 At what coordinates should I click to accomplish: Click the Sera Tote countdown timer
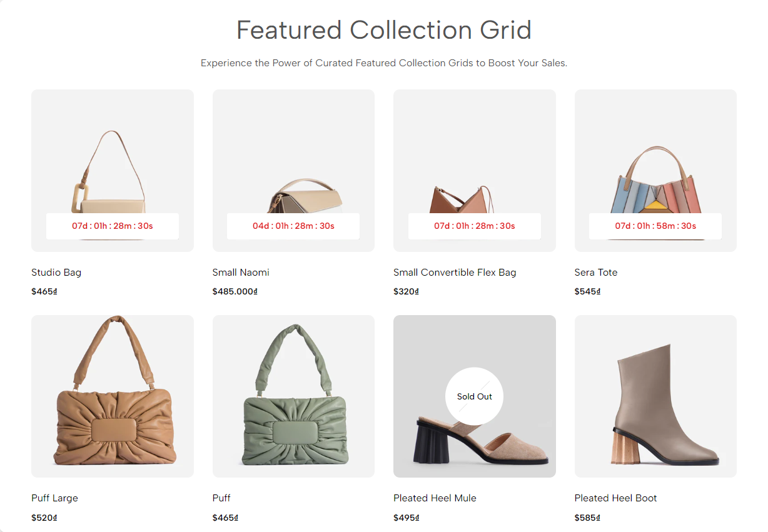click(x=655, y=226)
